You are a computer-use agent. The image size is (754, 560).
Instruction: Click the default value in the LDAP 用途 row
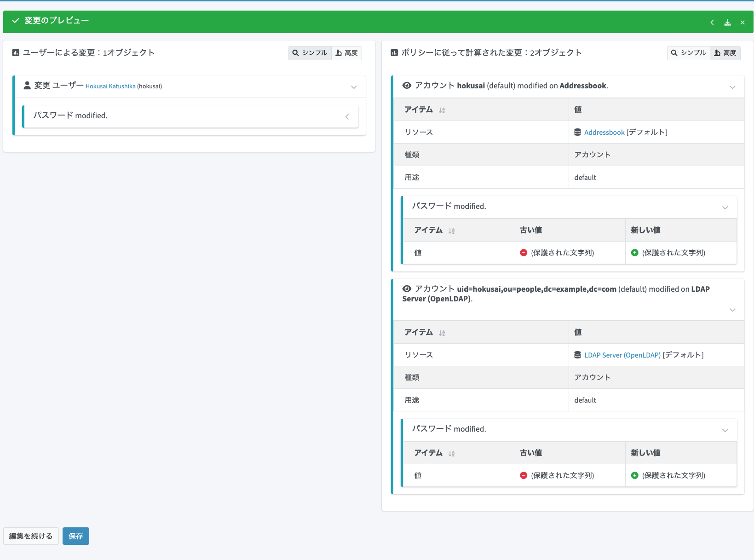click(x=585, y=400)
